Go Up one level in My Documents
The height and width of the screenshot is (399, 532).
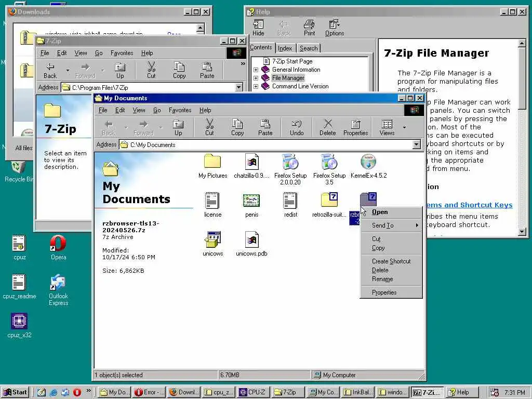[178, 127]
